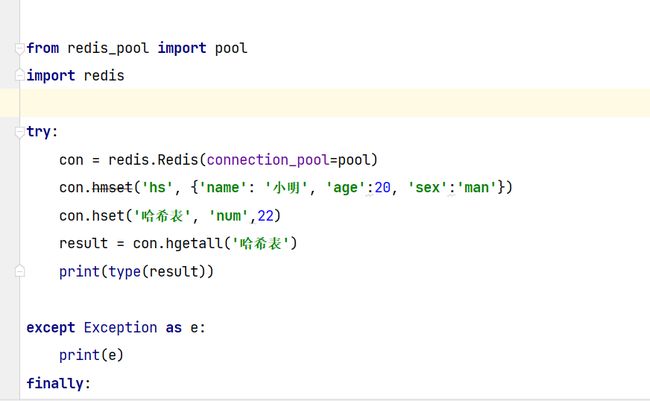Click the '小明' string value
This screenshot has height=401, width=650.
click(290, 187)
